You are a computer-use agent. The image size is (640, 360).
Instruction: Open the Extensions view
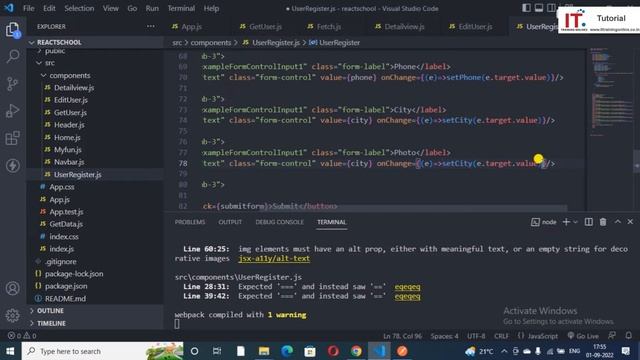click(x=13, y=138)
